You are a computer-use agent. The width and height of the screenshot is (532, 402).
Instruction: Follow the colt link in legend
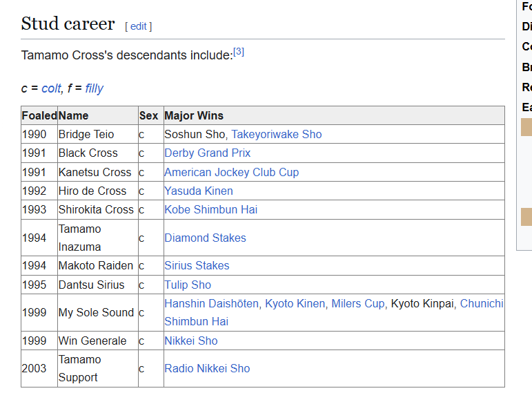tap(51, 88)
